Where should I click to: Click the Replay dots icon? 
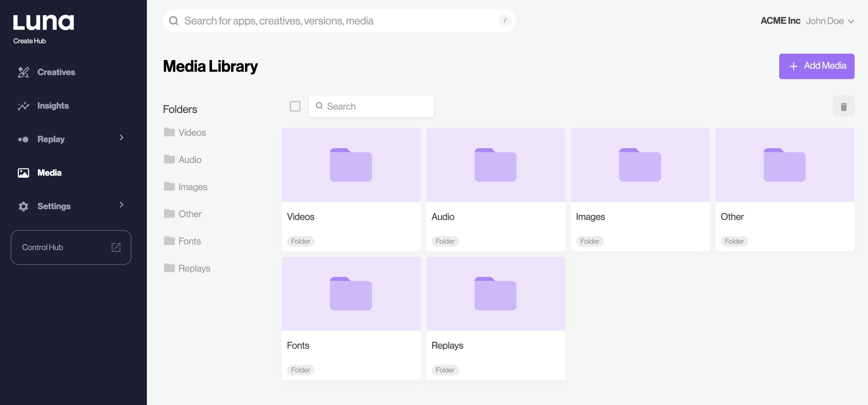[23, 139]
